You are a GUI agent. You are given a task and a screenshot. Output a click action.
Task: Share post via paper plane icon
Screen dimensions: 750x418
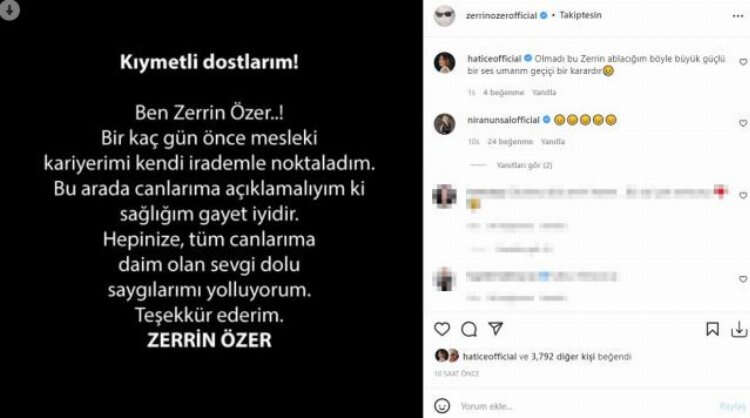pyautogui.click(x=496, y=329)
